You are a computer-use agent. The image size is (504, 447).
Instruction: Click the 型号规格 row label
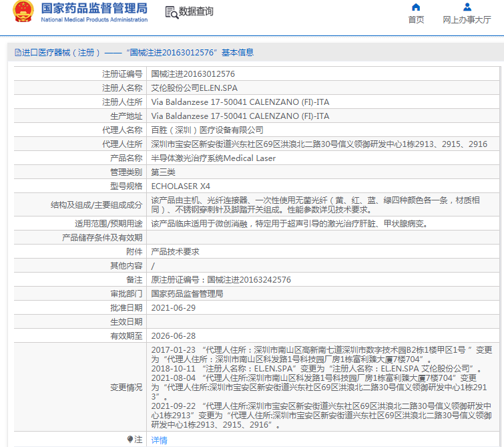click(x=126, y=186)
